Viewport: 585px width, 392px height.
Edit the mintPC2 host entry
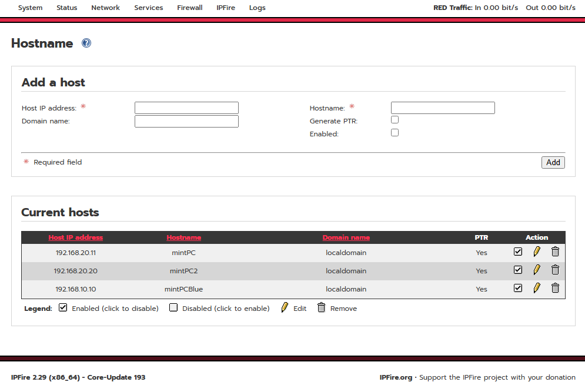point(537,270)
